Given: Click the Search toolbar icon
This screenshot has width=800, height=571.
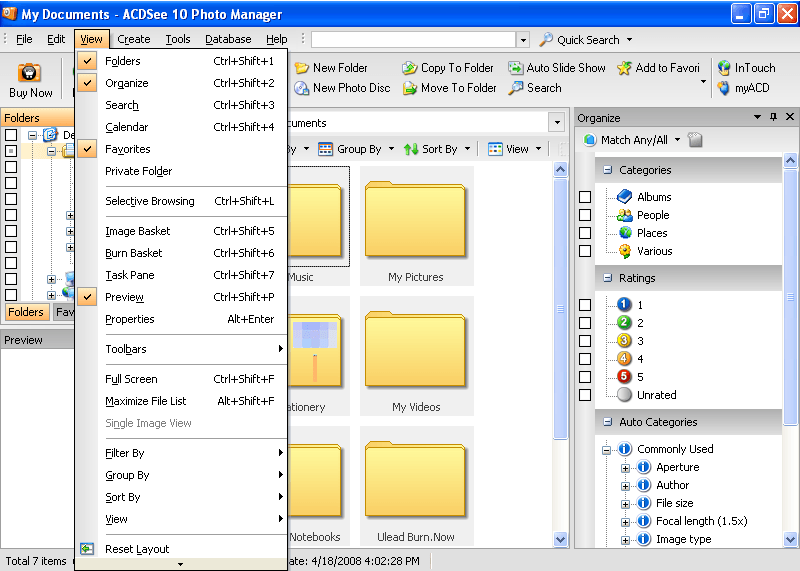Looking at the screenshot, I should coord(515,88).
